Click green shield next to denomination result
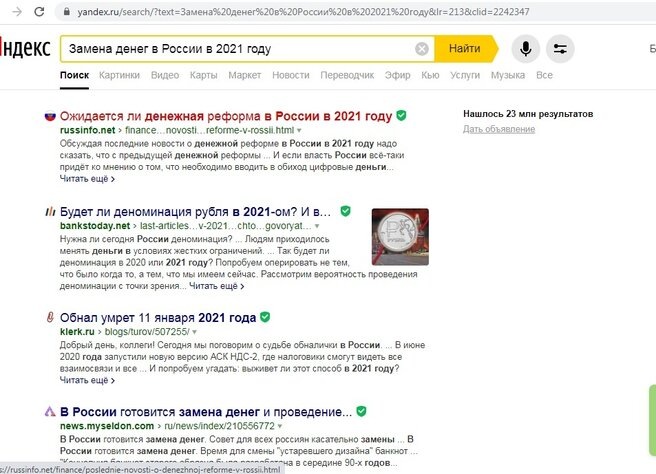 pyautogui.click(x=345, y=211)
